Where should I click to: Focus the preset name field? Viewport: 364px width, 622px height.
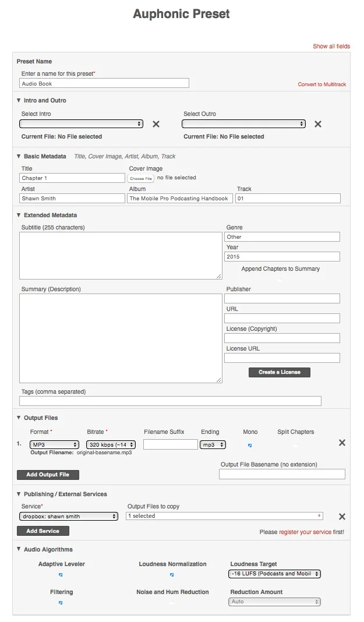click(x=104, y=83)
